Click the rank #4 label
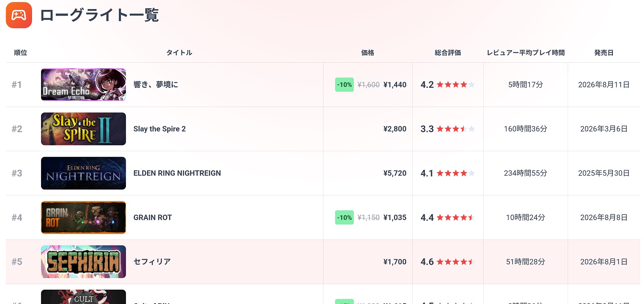The width and height of the screenshot is (644, 304). coord(17,218)
